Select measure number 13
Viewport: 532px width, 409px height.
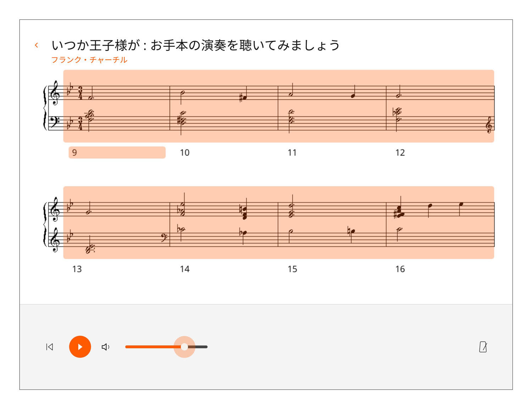tap(77, 269)
